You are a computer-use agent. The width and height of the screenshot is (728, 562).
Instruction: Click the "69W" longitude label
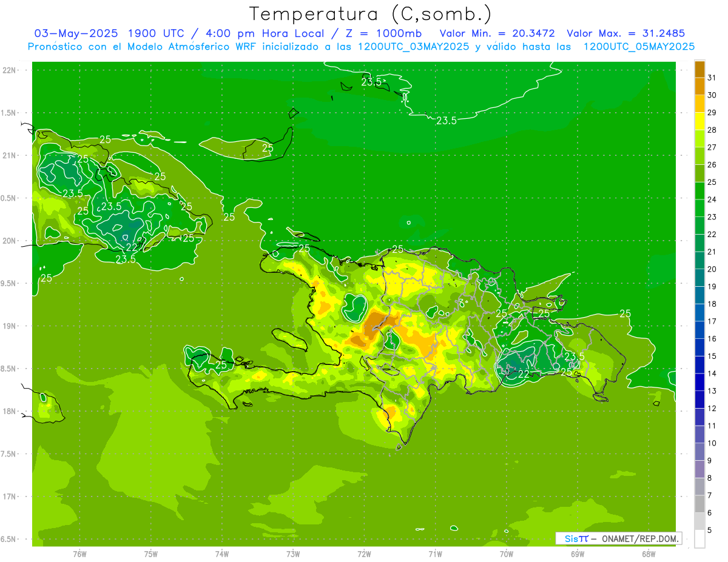pos(578,554)
